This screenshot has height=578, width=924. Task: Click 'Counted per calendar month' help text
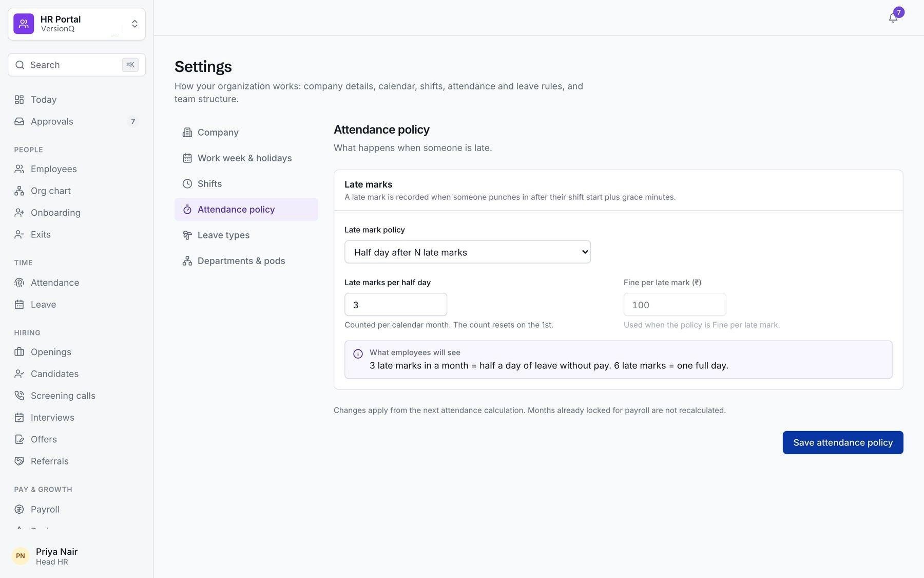click(x=449, y=325)
